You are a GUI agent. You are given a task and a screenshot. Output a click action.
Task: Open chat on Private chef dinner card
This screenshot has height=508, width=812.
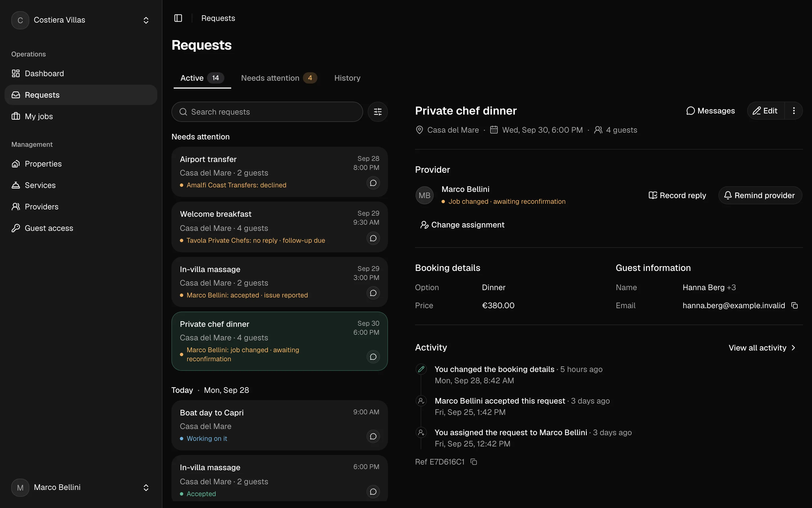pyautogui.click(x=373, y=357)
